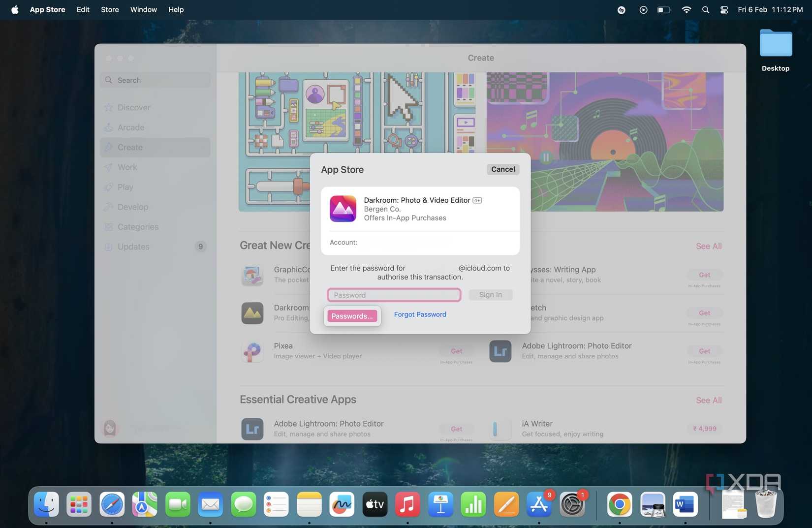Open Reminders from the Dock

pyautogui.click(x=276, y=504)
